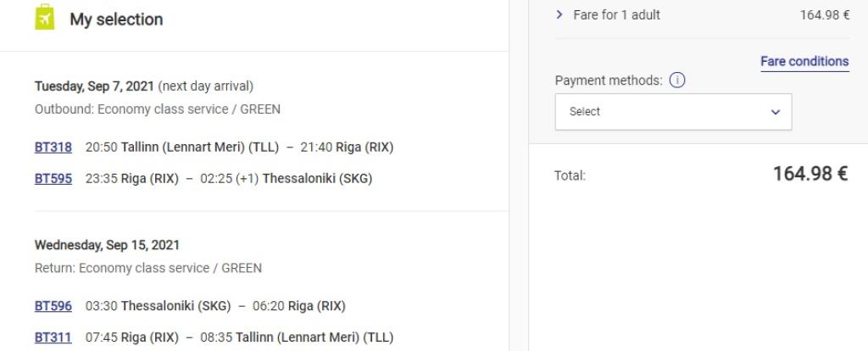
Task: Open flight BT595 details link
Action: 53,178
